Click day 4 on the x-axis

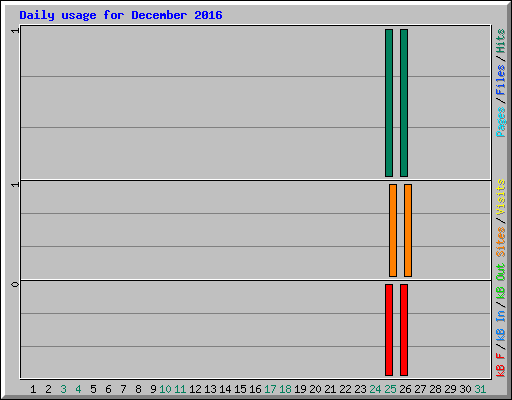pos(78,389)
